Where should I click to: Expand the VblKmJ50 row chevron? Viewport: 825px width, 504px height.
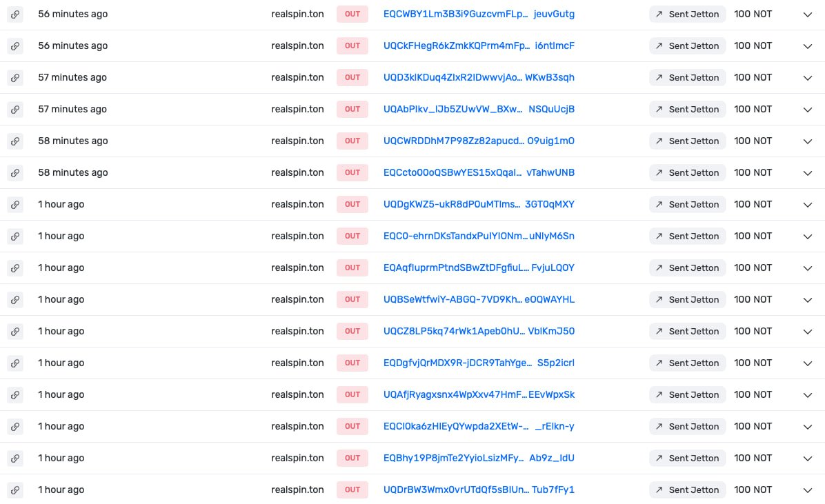coord(808,332)
